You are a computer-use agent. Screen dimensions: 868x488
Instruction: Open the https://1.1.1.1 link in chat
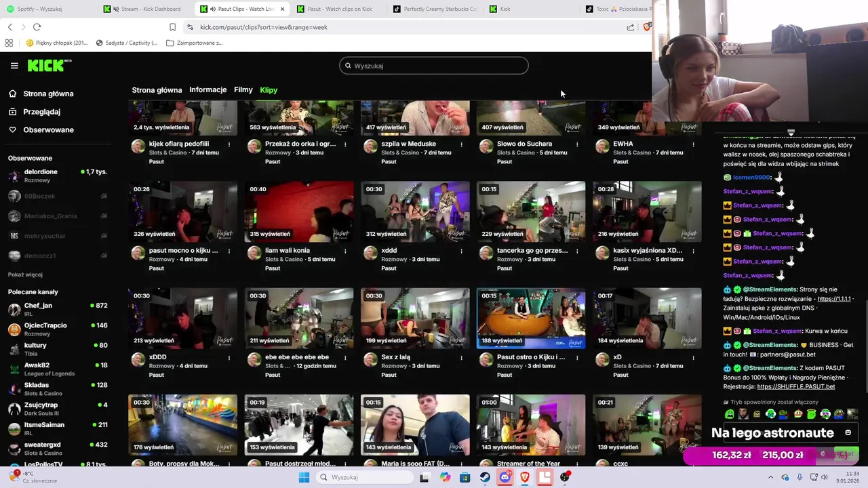(833, 299)
